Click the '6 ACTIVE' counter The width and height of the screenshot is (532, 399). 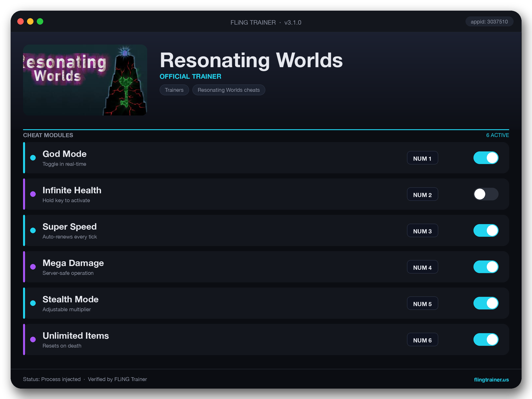(497, 135)
